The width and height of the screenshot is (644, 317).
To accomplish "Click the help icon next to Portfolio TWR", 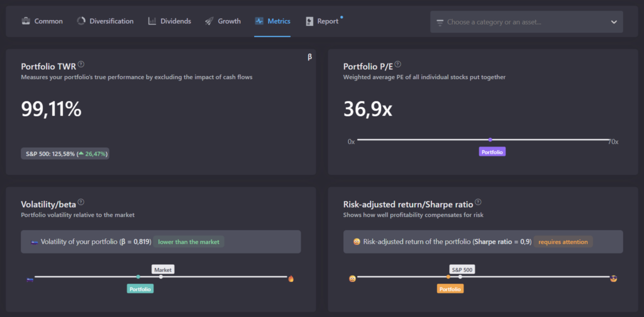I will [x=81, y=64].
